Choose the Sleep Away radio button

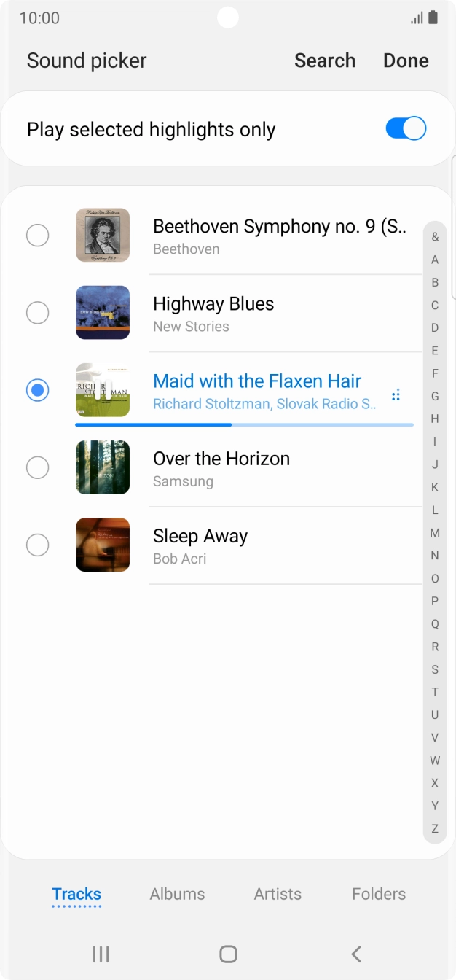click(38, 545)
